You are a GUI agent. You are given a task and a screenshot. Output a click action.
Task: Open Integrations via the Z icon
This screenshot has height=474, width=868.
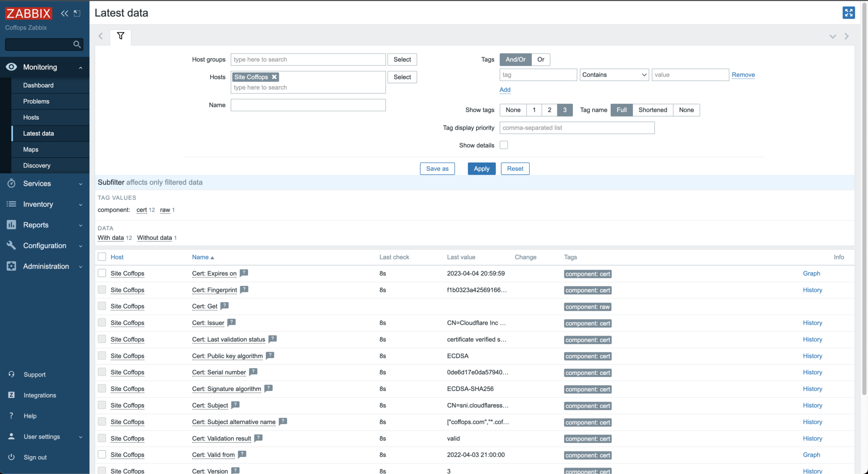(11, 395)
